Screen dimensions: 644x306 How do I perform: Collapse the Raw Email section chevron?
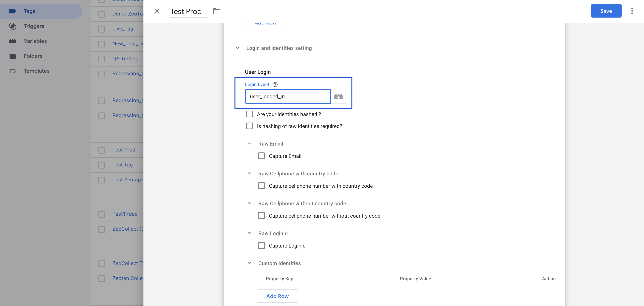coord(249,143)
